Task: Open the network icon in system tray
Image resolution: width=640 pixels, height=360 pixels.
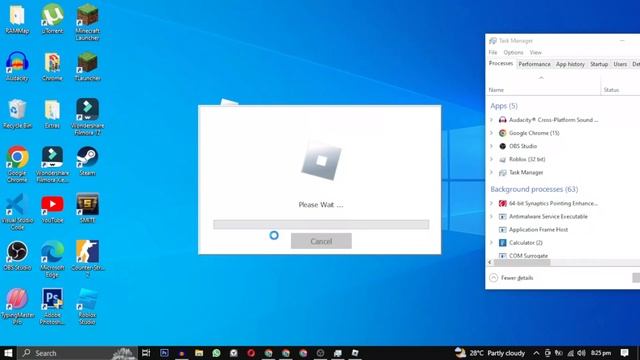Action: point(570,353)
